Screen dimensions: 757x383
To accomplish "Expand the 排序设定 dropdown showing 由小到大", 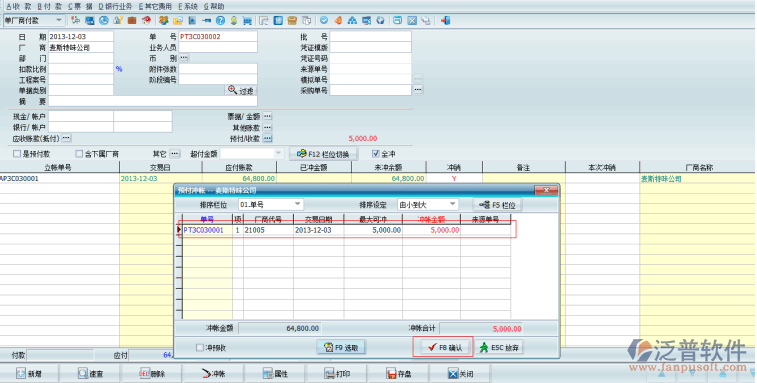I will (x=427, y=204).
